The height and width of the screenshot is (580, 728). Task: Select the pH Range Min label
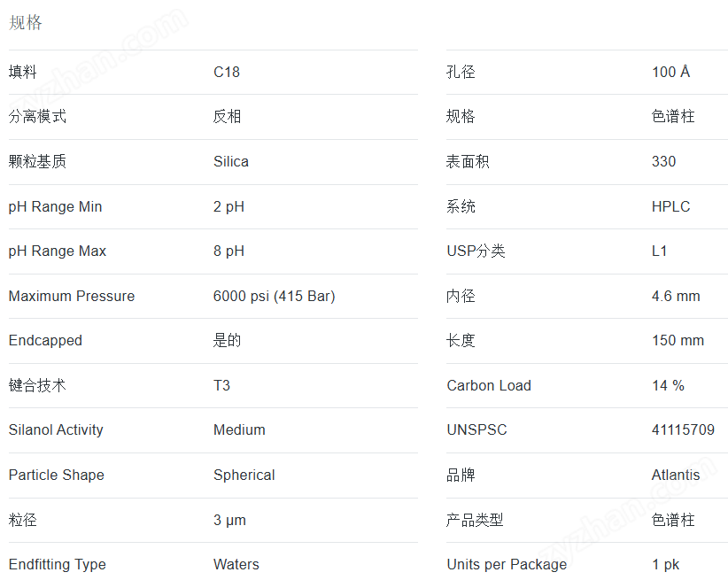pyautogui.click(x=55, y=206)
